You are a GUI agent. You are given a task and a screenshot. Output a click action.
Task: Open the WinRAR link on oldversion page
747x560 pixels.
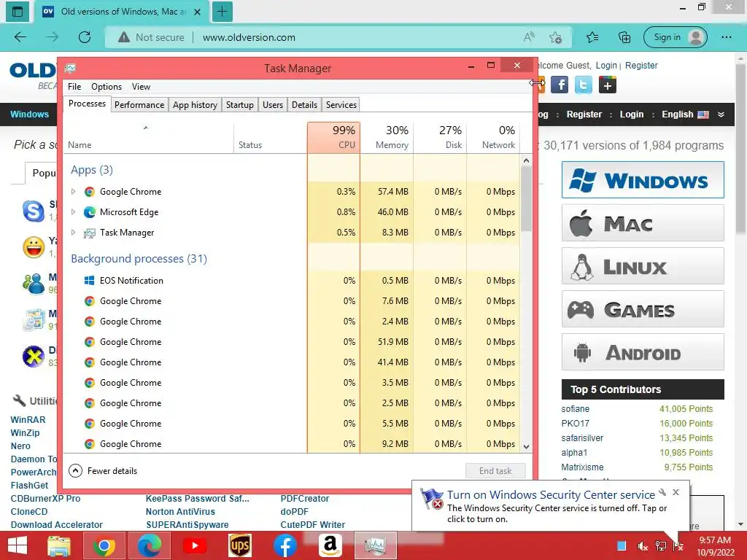tap(28, 420)
